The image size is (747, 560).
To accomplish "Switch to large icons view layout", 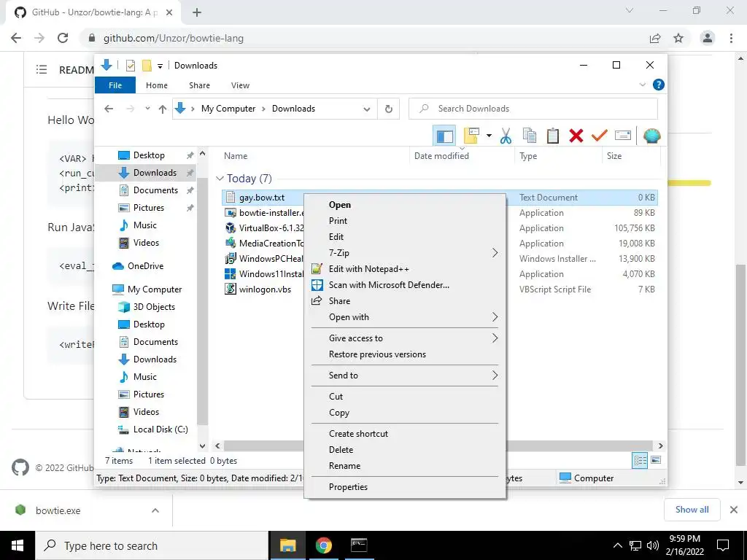I will (656, 460).
